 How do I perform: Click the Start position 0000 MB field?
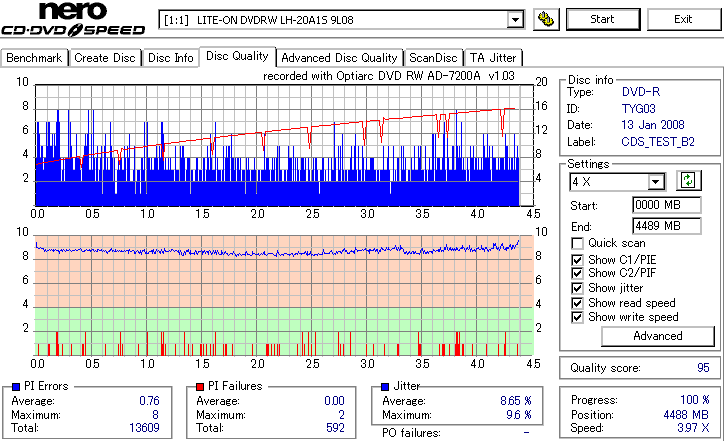666,205
